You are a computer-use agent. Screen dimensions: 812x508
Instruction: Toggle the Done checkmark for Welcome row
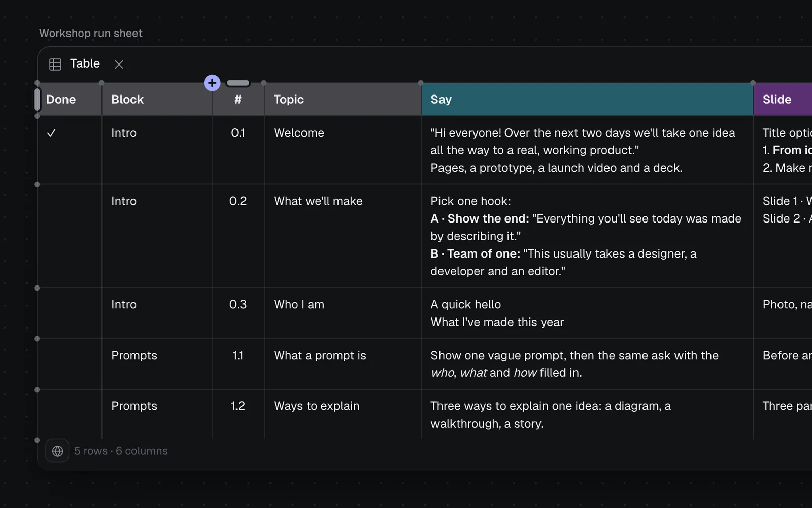click(51, 133)
